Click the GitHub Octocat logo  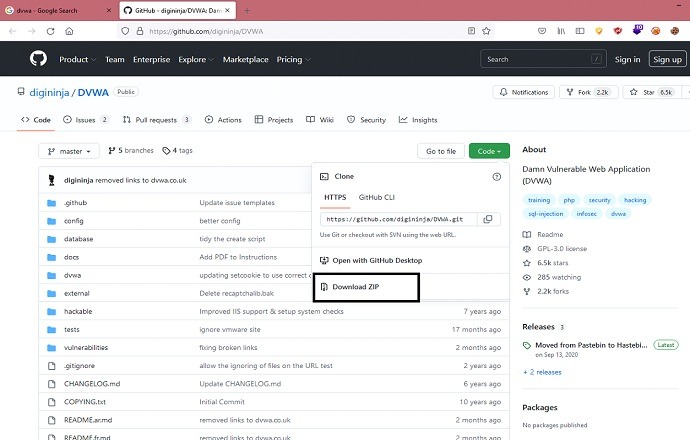click(38, 59)
